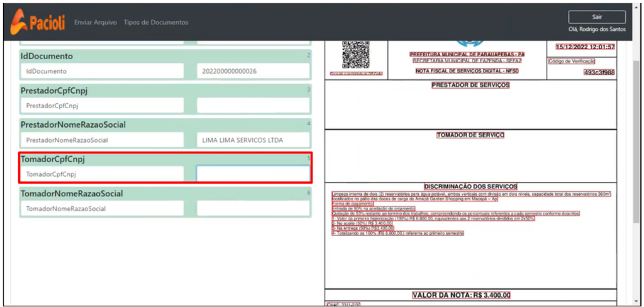The height and width of the screenshot is (307, 644).
Task: Click the PRESTADOR DE SERVIÇOS heading
Action: pyautogui.click(x=470, y=85)
